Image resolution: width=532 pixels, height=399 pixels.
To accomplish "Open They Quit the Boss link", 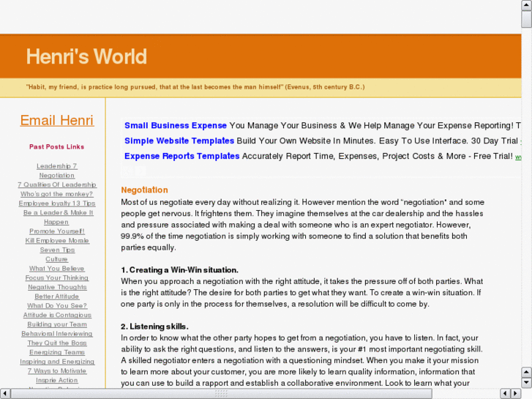I will pyautogui.click(x=57, y=343).
